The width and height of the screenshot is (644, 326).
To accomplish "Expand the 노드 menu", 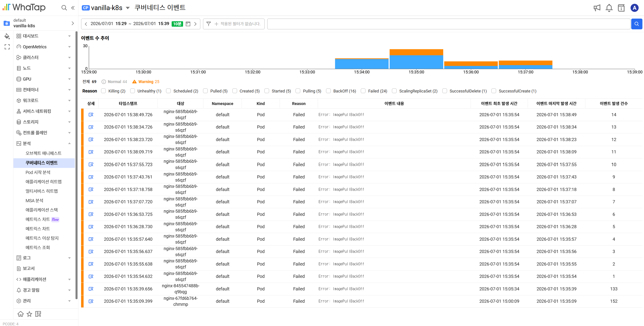I will coord(69,68).
